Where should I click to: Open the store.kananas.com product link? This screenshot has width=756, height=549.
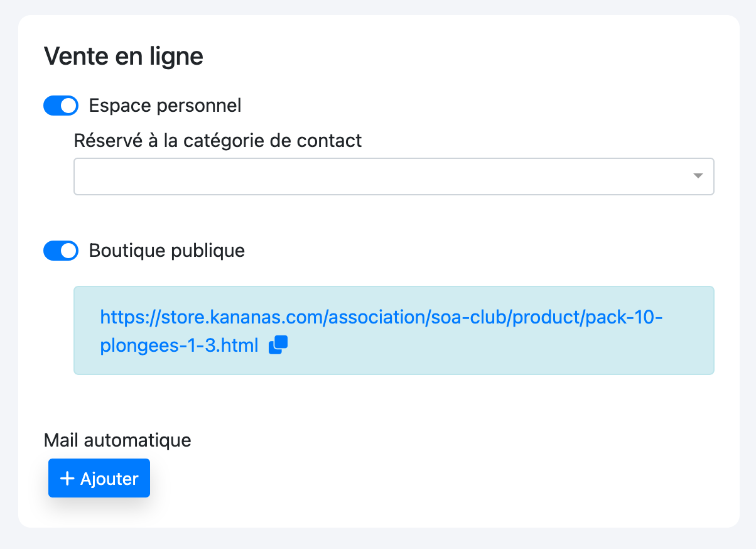[382, 317]
